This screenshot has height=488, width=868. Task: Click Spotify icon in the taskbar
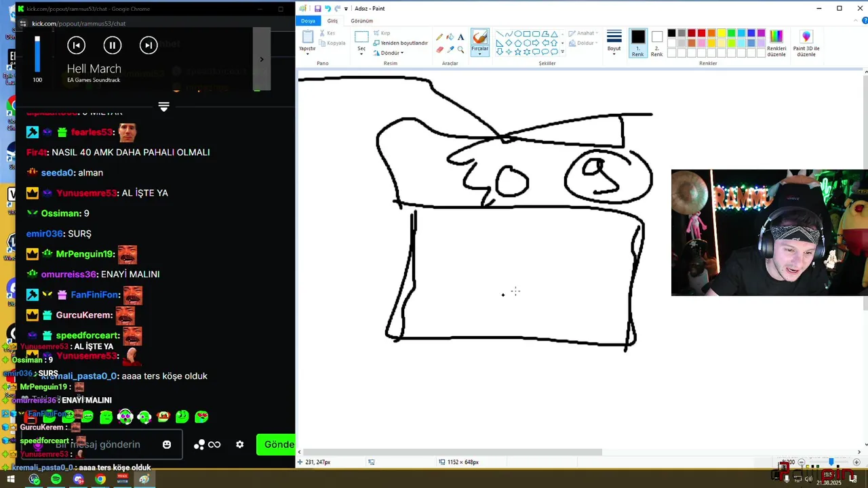coord(56,479)
